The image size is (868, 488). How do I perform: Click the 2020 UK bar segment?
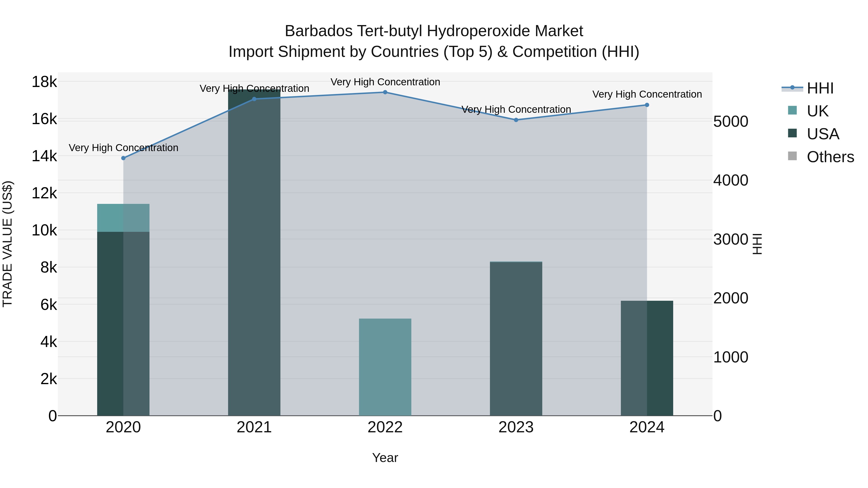click(123, 218)
